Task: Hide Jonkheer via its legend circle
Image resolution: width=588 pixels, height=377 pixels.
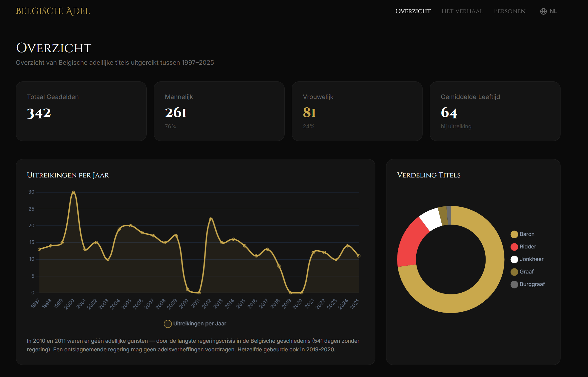Action: point(514,259)
